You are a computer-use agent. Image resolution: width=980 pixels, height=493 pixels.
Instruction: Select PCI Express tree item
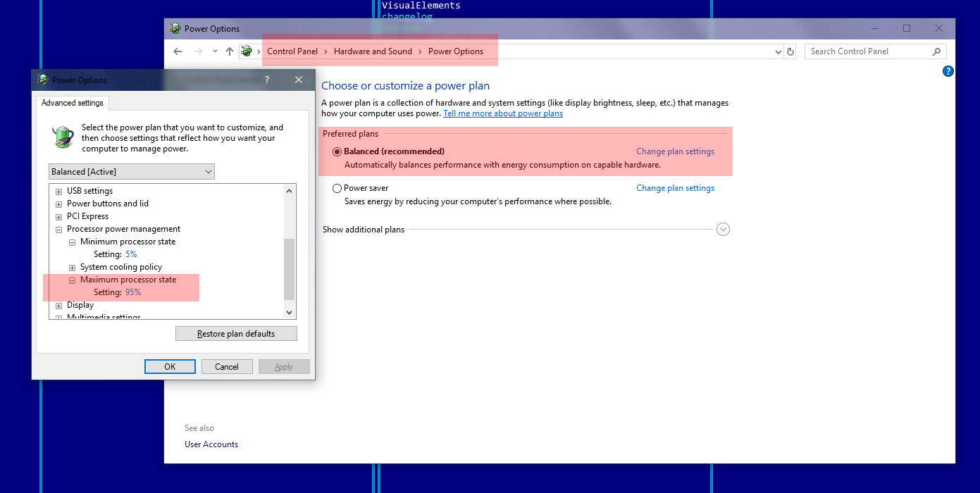coord(88,216)
